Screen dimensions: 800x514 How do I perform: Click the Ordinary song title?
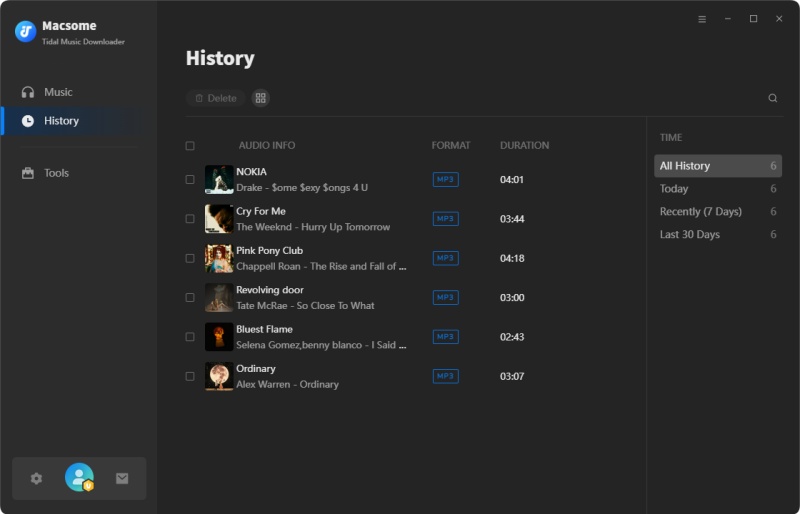click(256, 369)
